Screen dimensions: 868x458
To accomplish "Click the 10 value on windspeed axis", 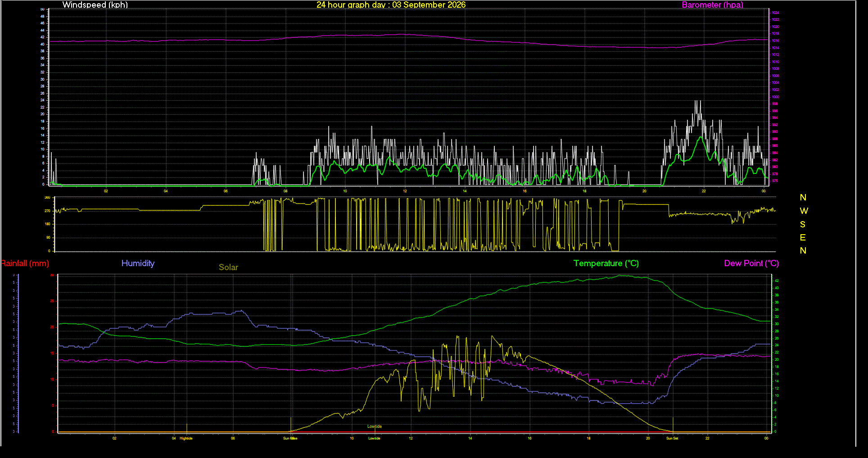I will tap(43, 149).
